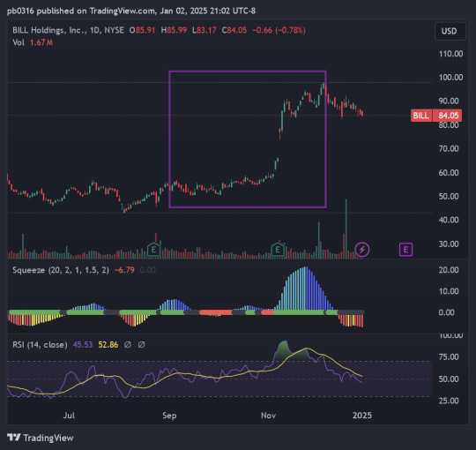
Task: Click the 30.00 price axis label
Action: coord(449,244)
